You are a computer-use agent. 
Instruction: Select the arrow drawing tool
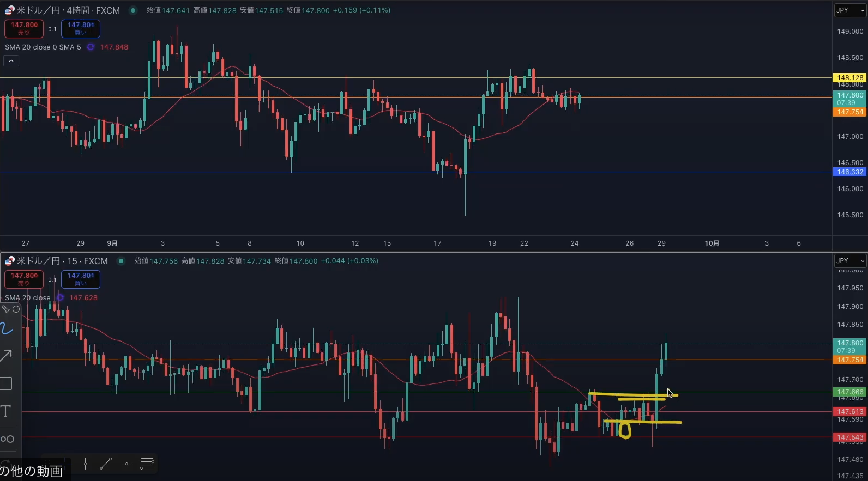[x=7, y=356]
